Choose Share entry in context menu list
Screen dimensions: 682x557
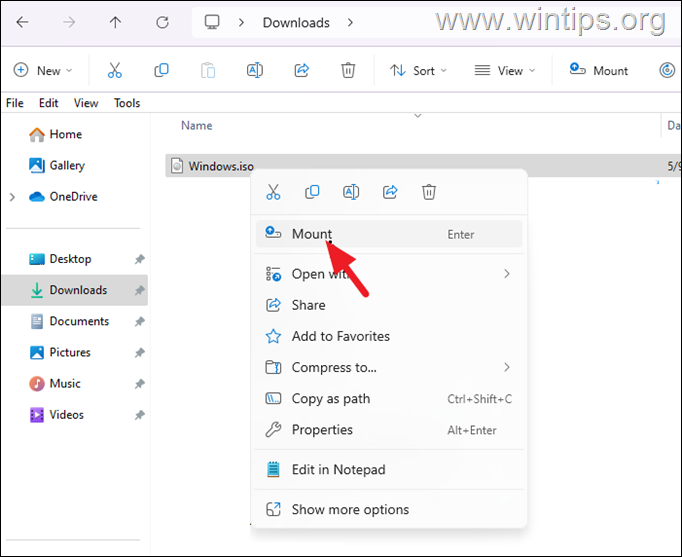[x=389, y=305]
